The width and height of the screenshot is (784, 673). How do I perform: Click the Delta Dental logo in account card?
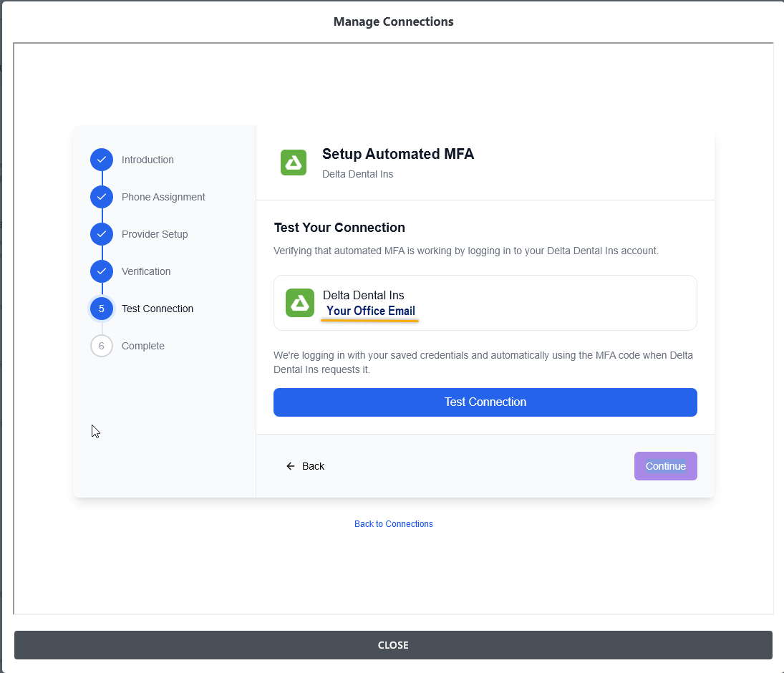(x=300, y=303)
